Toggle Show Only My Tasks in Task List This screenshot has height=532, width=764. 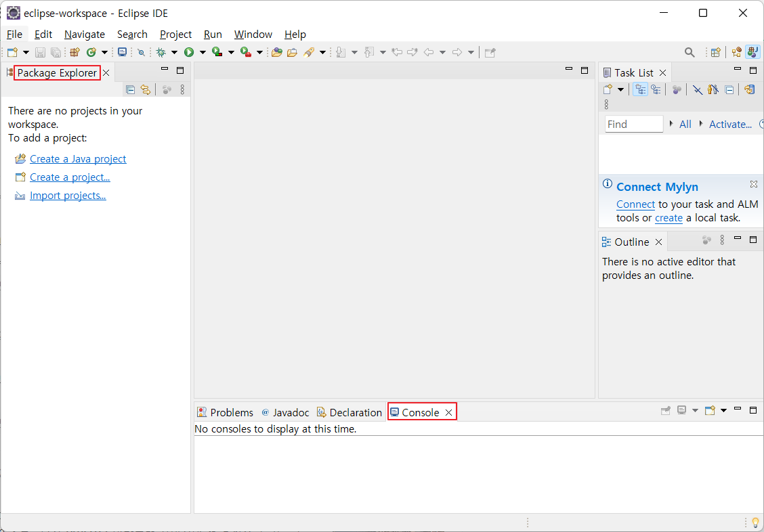713,89
